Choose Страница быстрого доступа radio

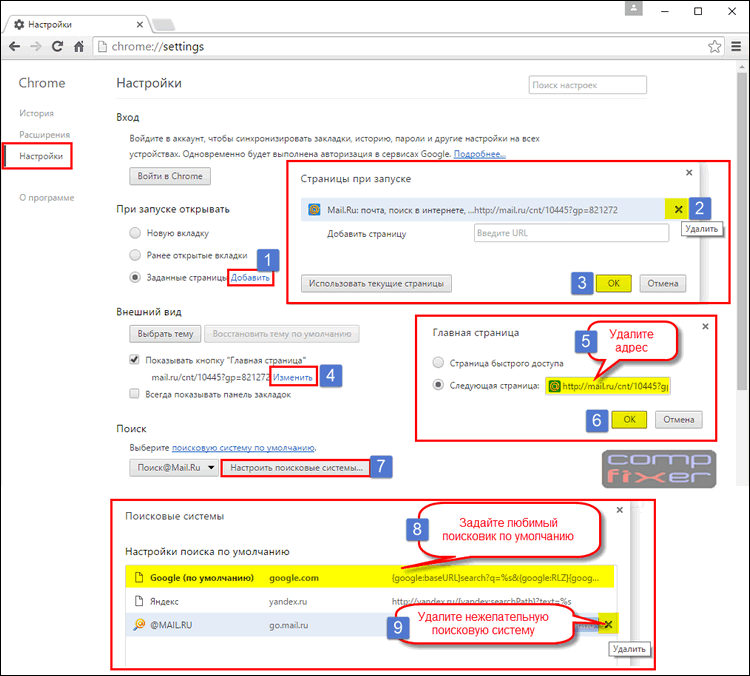pyautogui.click(x=438, y=363)
